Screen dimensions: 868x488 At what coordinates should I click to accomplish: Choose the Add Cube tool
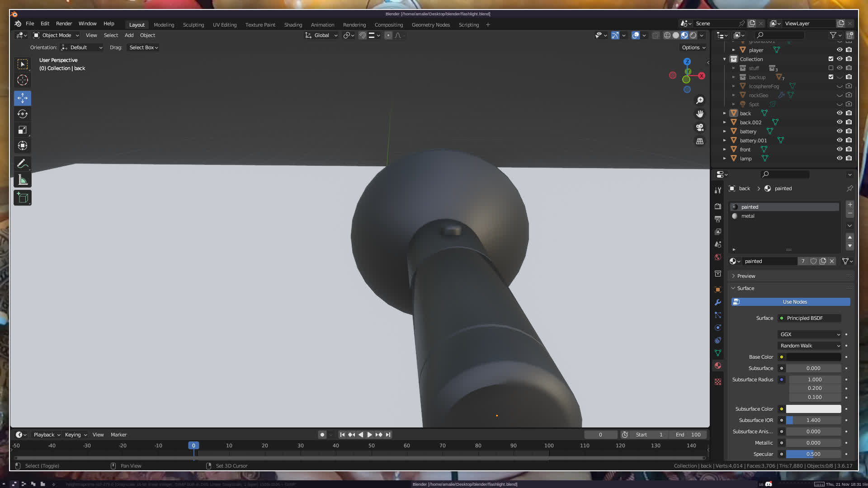coord(23,197)
